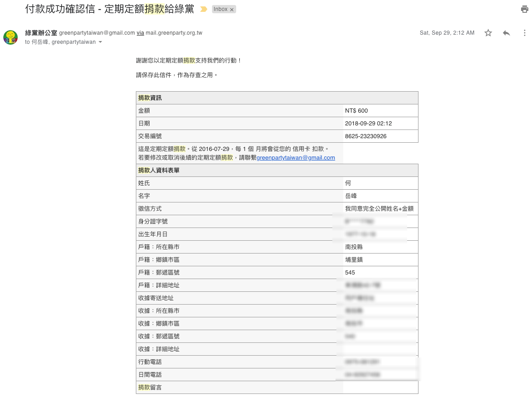Click the sender name 綠黨辦公室
532x409 pixels.
click(x=41, y=33)
